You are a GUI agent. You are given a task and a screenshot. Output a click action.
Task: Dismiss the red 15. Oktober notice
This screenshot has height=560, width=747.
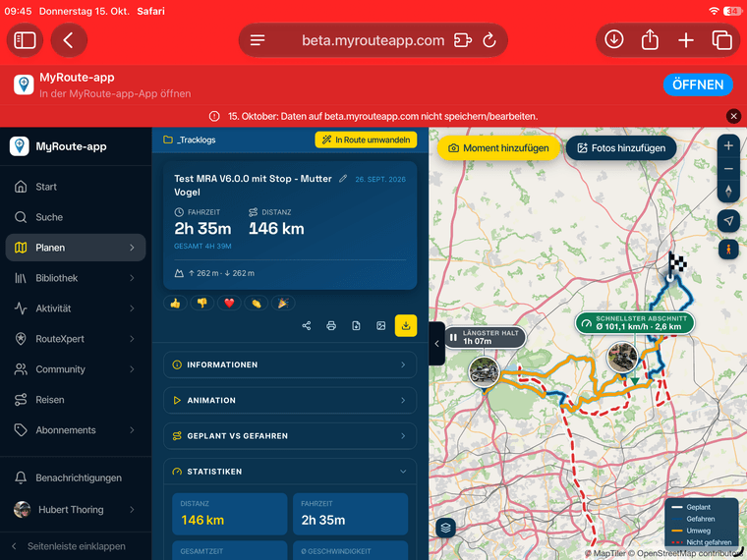click(x=733, y=116)
